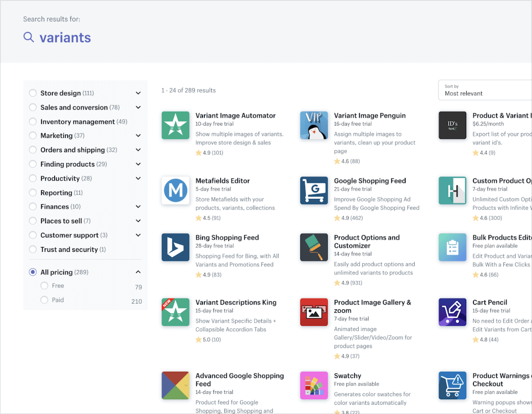532x414 pixels.
Task: Select Orders and shipping filter
Action: click(33, 150)
